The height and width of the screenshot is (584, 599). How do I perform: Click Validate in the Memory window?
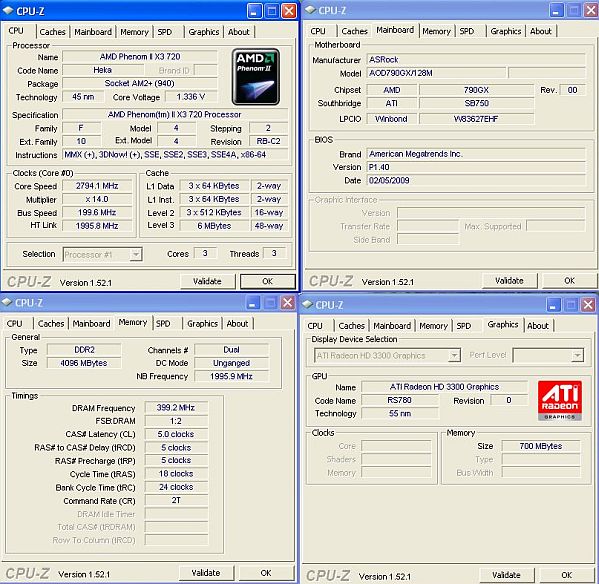coord(206,573)
